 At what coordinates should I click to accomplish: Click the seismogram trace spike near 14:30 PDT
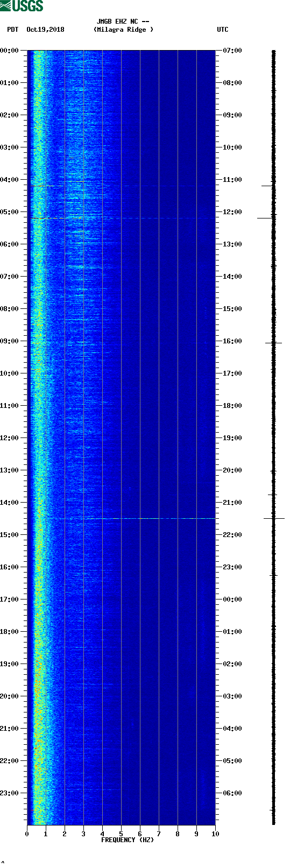point(274,518)
